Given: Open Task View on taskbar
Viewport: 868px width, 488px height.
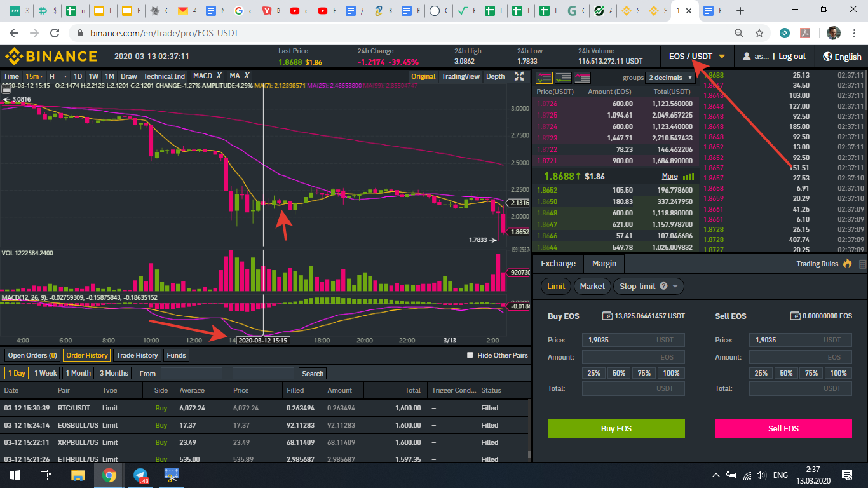Looking at the screenshot, I should (46, 475).
